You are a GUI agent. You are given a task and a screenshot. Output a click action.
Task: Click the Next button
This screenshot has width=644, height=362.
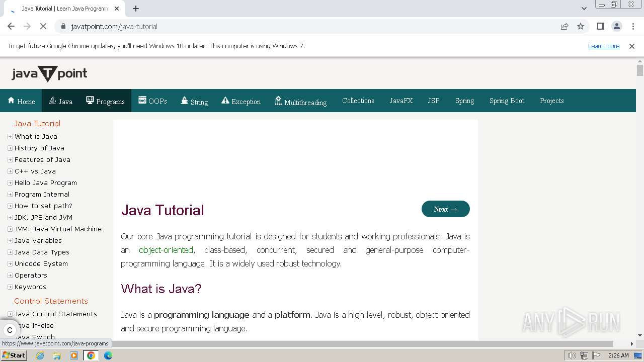(446, 209)
